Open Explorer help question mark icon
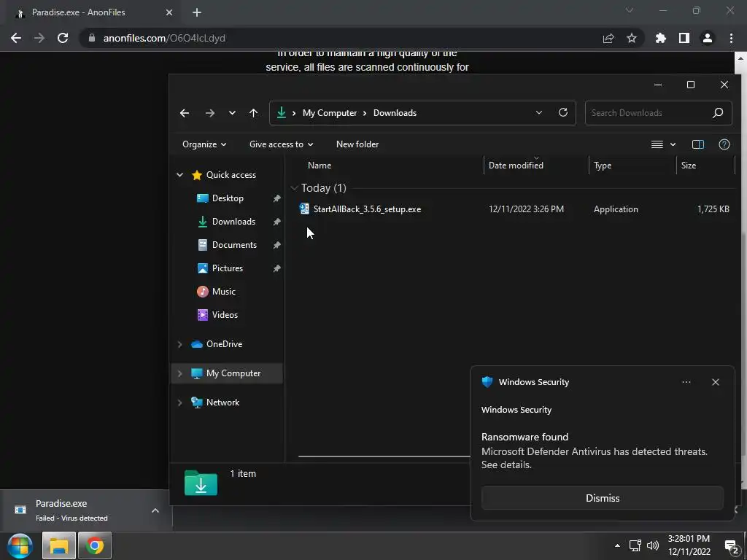 [x=724, y=144]
